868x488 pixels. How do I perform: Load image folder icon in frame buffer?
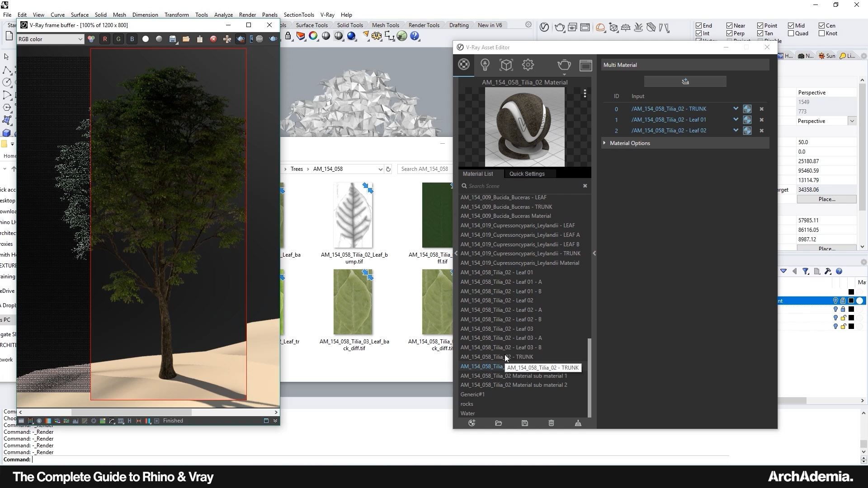(x=186, y=39)
